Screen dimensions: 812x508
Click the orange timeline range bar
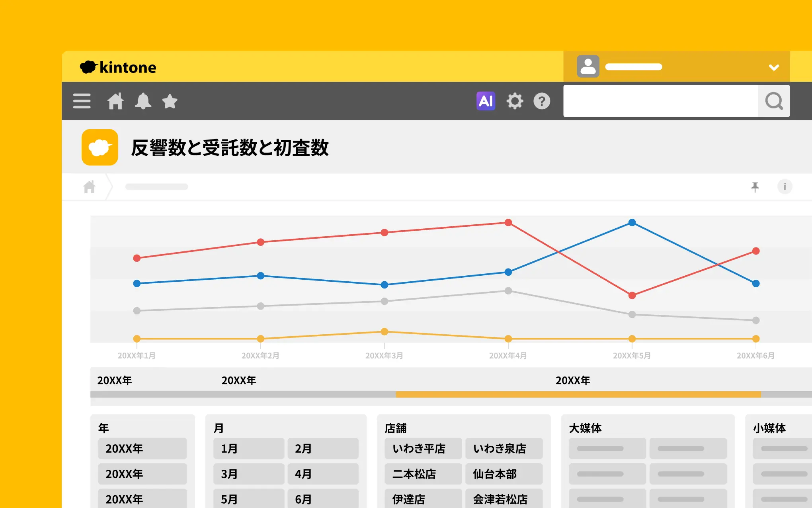[x=578, y=394]
